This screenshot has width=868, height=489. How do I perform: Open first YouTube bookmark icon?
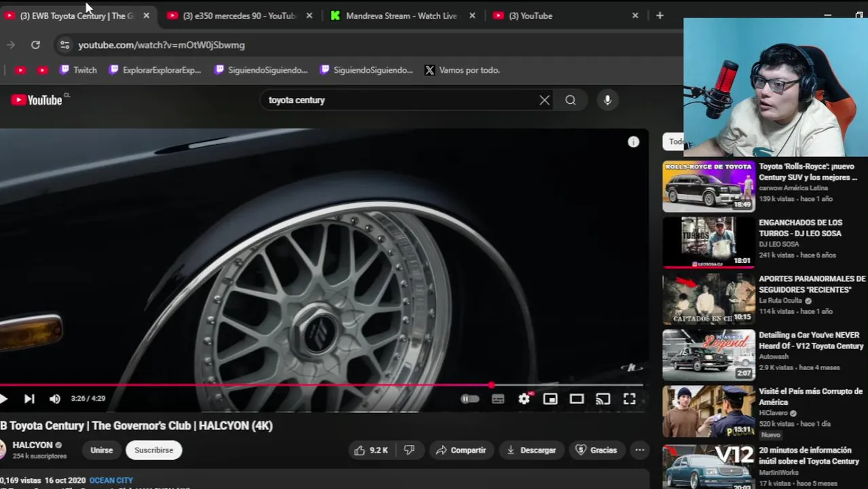(x=20, y=70)
